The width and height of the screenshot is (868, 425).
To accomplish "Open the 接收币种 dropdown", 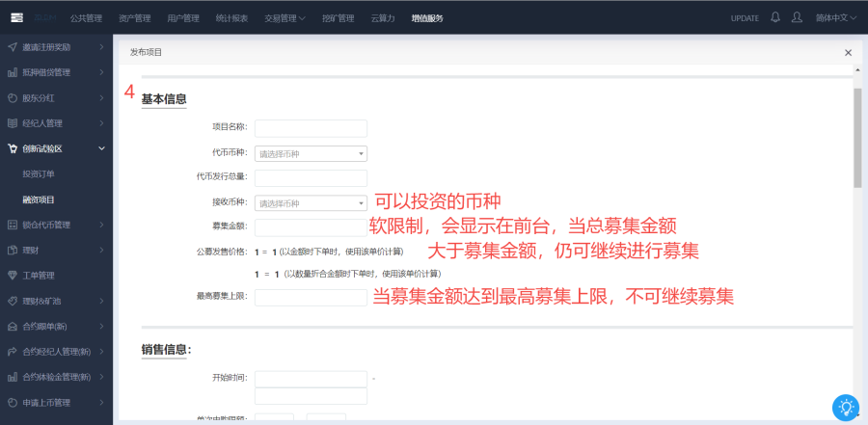I will point(311,203).
